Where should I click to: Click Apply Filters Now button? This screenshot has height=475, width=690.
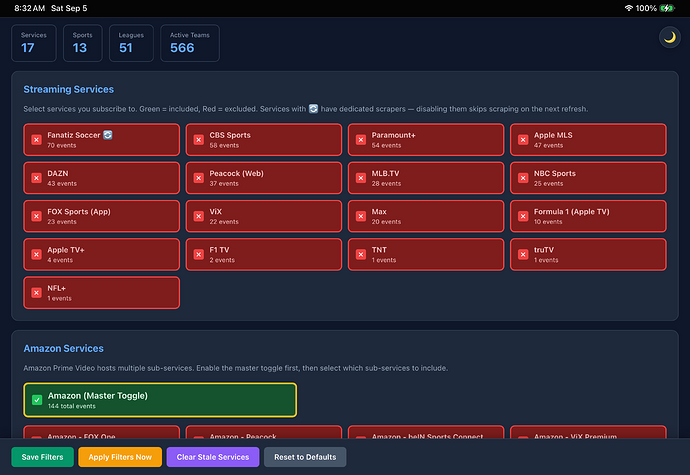pos(120,457)
